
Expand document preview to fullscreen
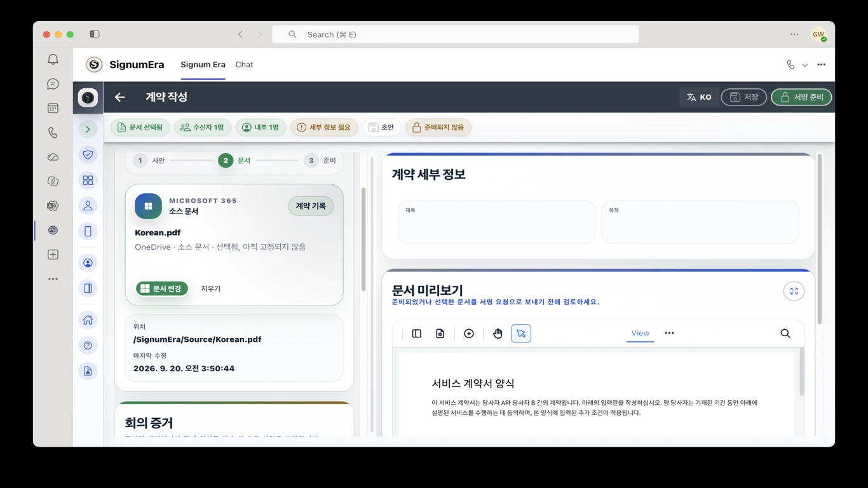pos(794,291)
